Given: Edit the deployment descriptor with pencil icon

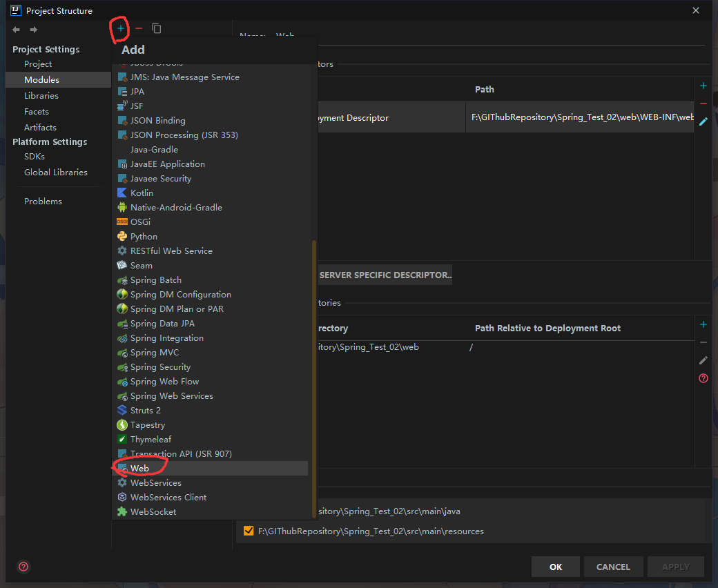Looking at the screenshot, I should (704, 121).
